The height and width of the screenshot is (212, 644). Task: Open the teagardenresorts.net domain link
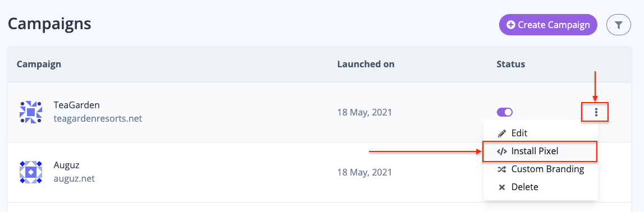click(98, 119)
